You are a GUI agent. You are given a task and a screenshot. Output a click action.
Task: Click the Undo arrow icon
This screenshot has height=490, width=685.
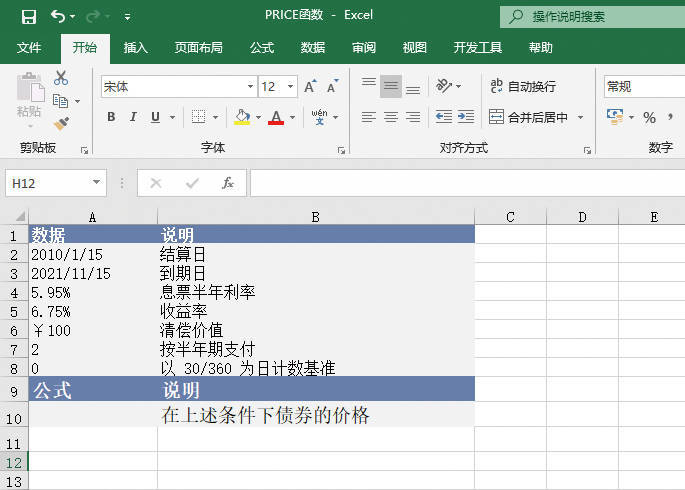(x=58, y=16)
